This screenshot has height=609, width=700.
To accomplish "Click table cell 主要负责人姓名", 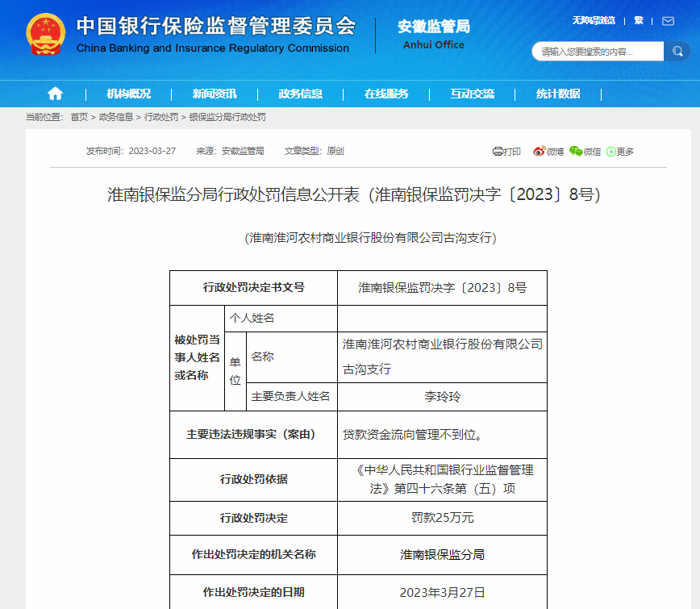I will point(292,397).
